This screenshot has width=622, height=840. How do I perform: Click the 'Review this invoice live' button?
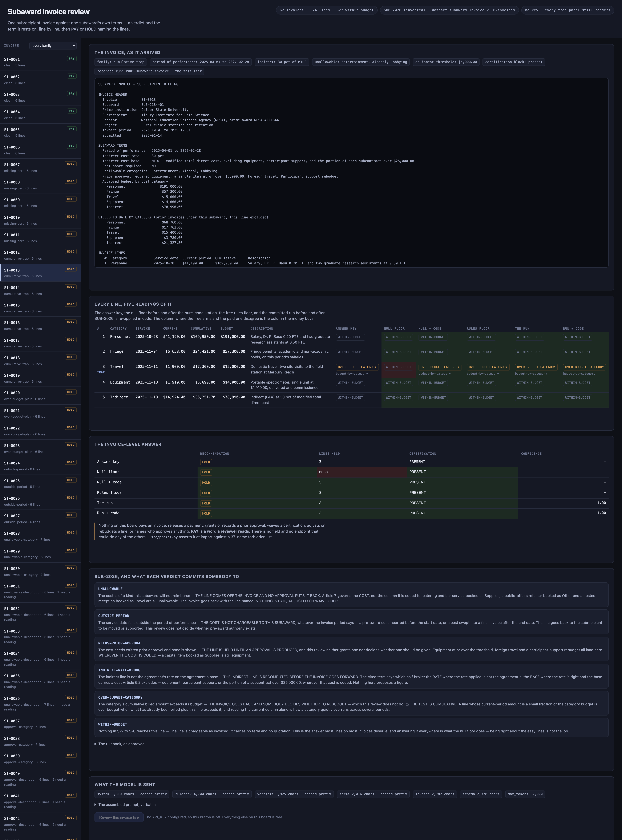[119, 817]
